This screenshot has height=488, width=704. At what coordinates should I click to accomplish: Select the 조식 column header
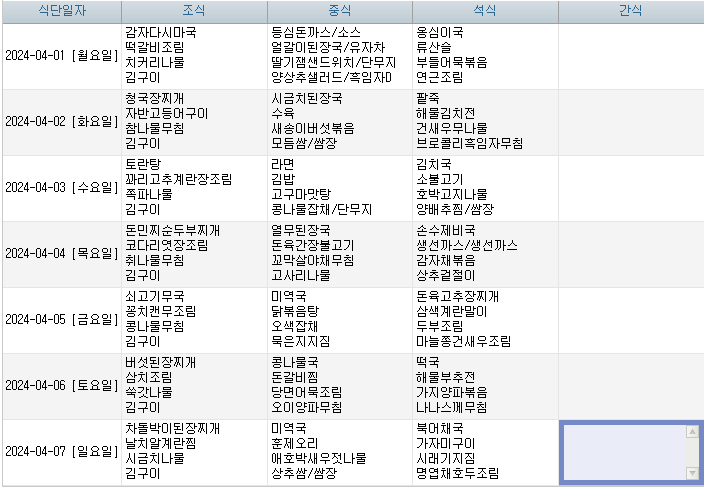click(x=194, y=11)
